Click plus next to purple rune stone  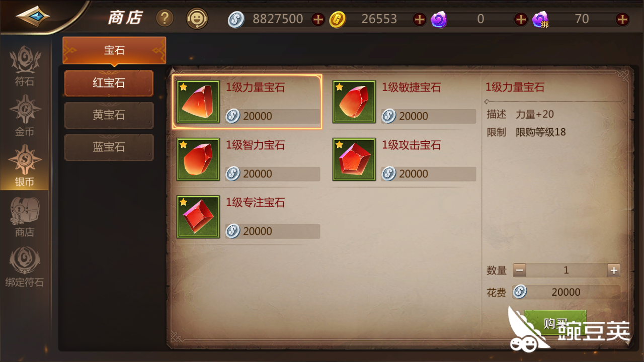[521, 20]
